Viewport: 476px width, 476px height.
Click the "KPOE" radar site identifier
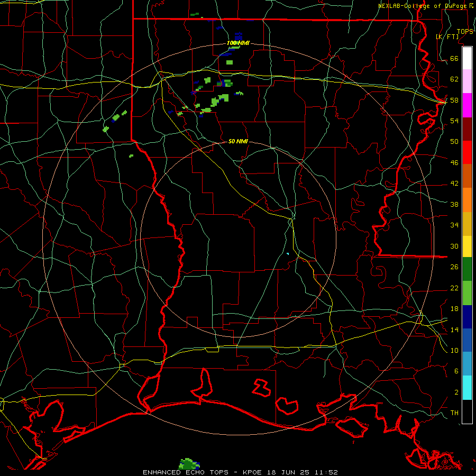pos(253,472)
